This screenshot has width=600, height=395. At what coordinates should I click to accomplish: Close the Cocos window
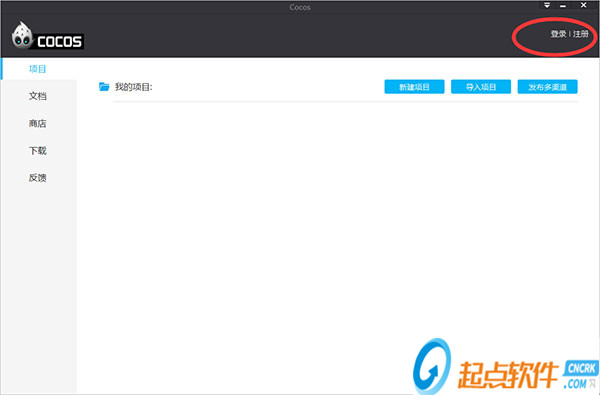[x=584, y=5]
